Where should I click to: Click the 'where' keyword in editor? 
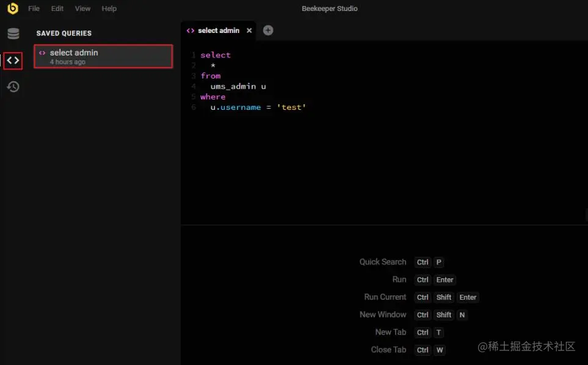tap(212, 96)
